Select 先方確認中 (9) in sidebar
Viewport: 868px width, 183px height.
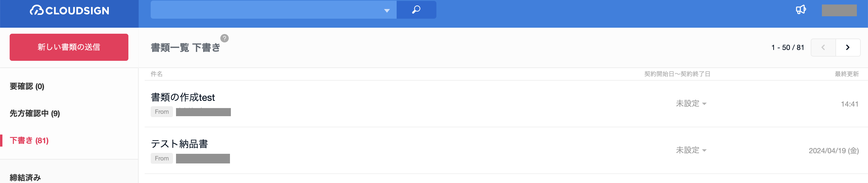point(35,113)
